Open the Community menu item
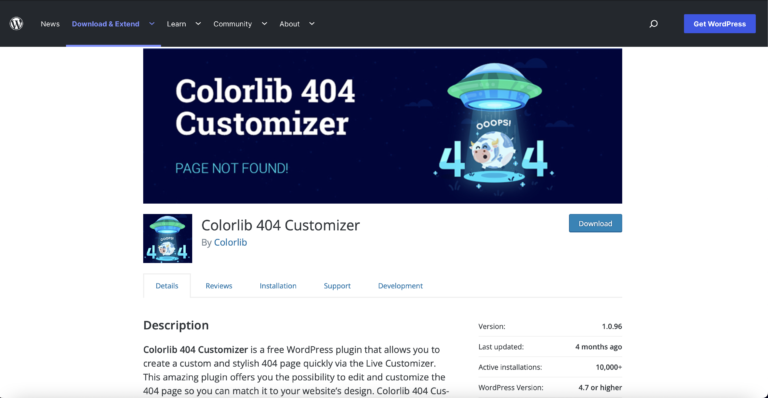Screen dimensions: 768x398 (x=232, y=23)
